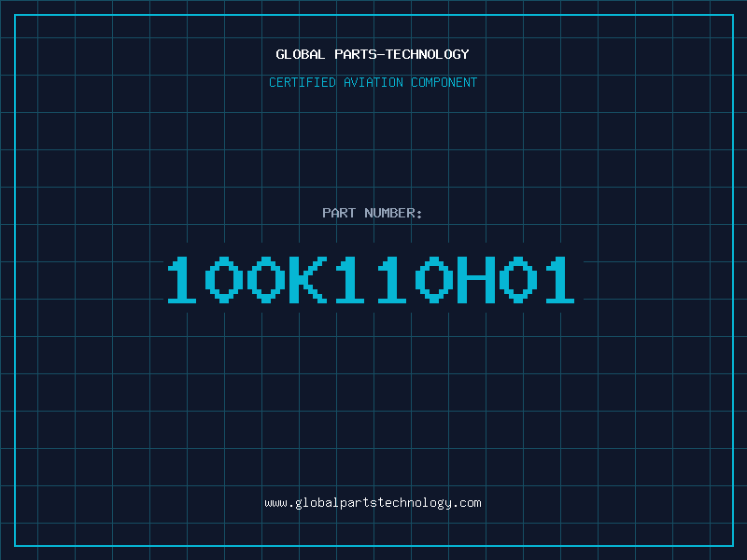Select the part number 100K110H01
747x560 pixels.
[x=371, y=280]
